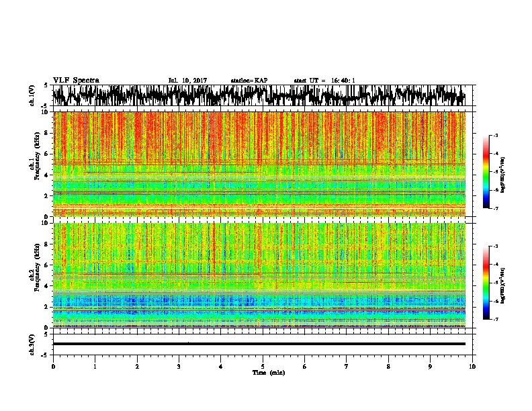532x411 pixels.
Task: Click the "-7" label on ch.2 color scale
Action: click(x=496, y=319)
